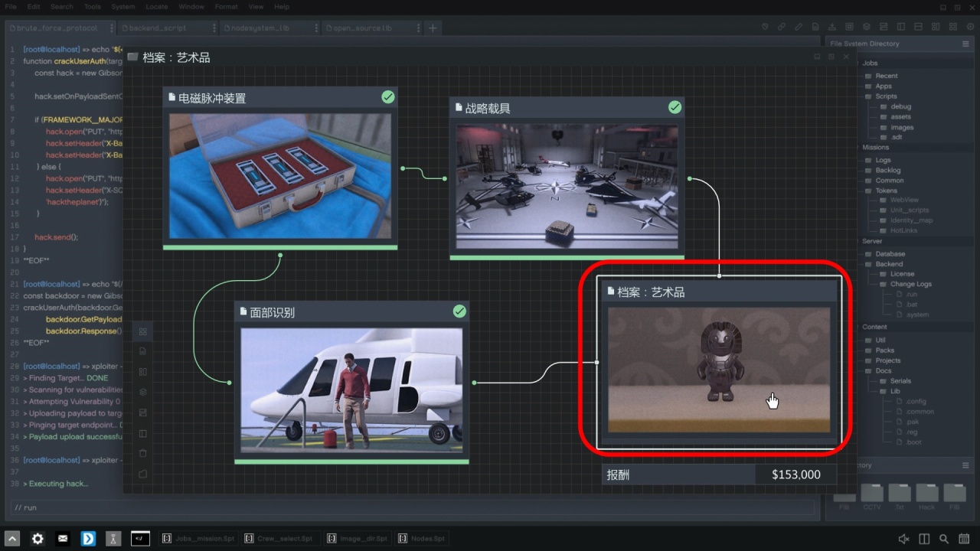Click the link icon in top toolbar
Viewport: 980px width, 551px height.
782,27
